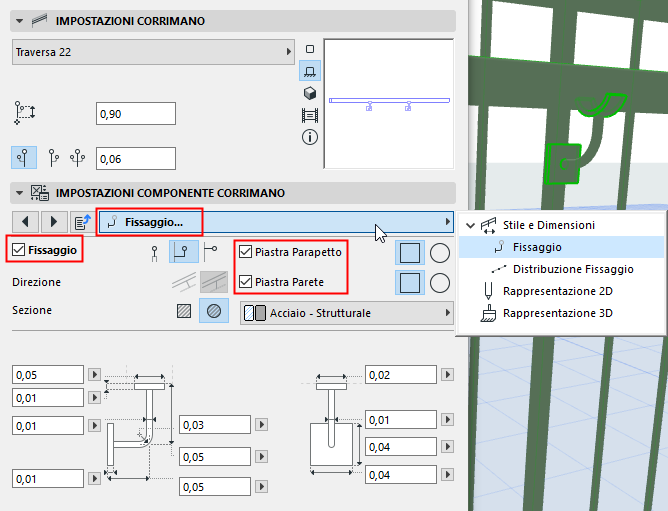Open arrow next to 0,03 field
This screenshot has height=511, width=668.
pos(262,424)
